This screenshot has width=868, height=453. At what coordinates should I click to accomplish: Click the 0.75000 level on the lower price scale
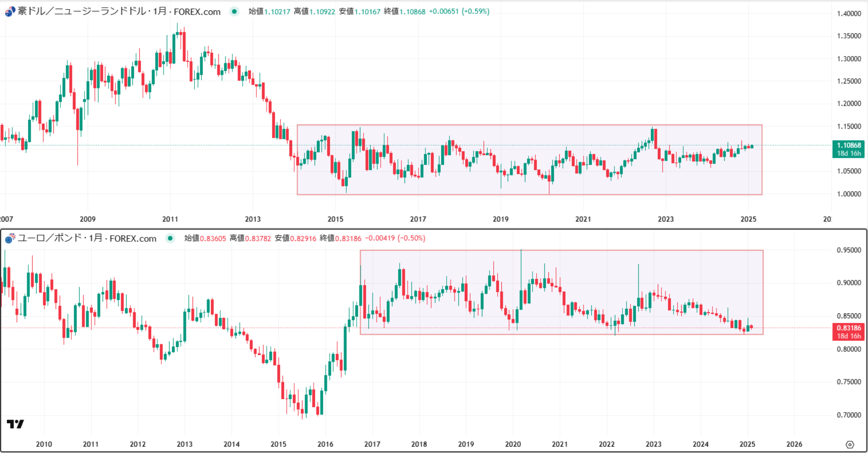[x=849, y=382]
